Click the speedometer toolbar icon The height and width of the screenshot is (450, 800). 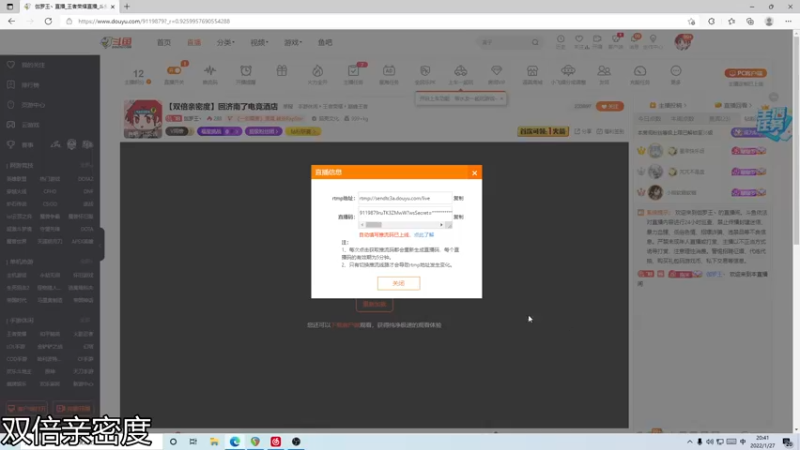click(640, 70)
